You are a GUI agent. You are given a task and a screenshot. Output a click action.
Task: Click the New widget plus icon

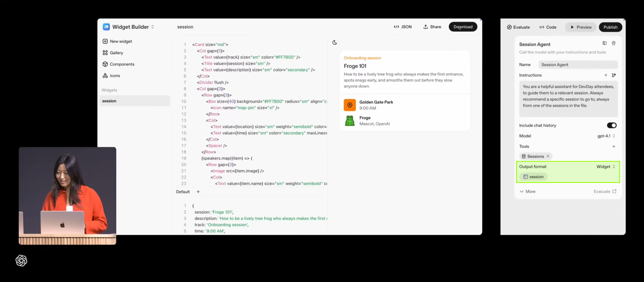click(105, 41)
